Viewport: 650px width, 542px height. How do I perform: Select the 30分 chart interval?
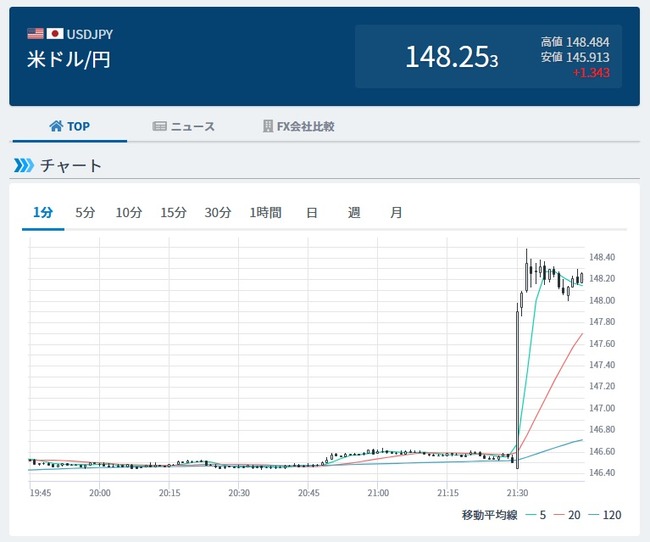coord(218,212)
